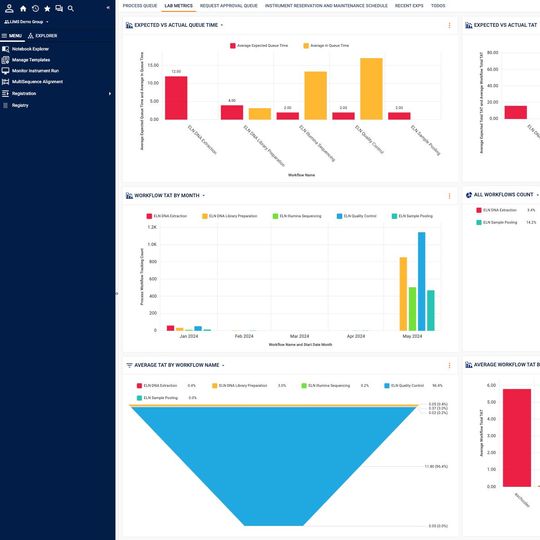This screenshot has height=540, width=540.
Task: Open Average TAT funnel options menu
Action: [449, 365]
